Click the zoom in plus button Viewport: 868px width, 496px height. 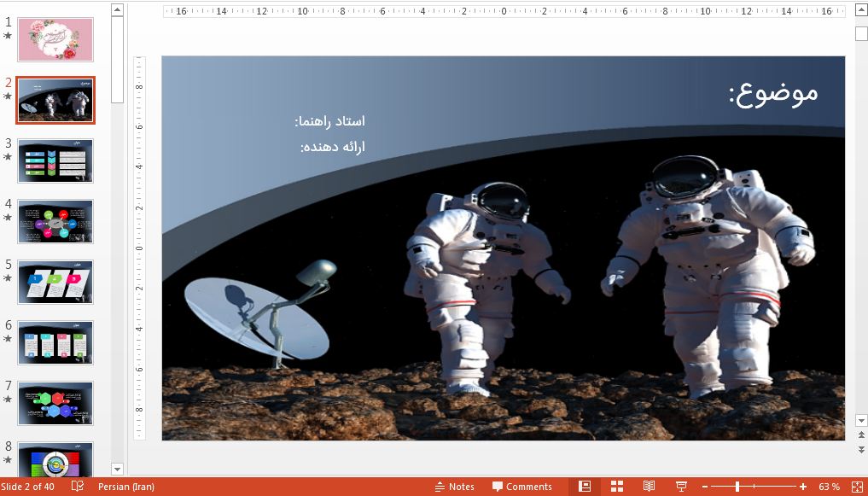coord(803,487)
